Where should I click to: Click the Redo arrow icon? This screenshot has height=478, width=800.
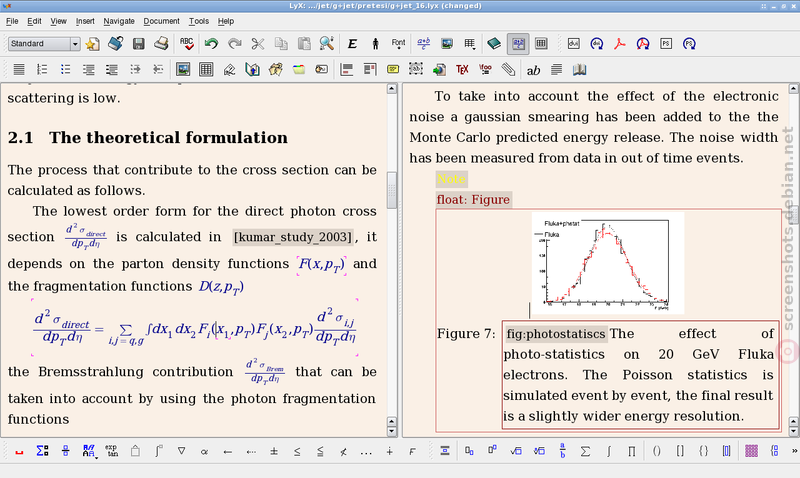(x=234, y=44)
